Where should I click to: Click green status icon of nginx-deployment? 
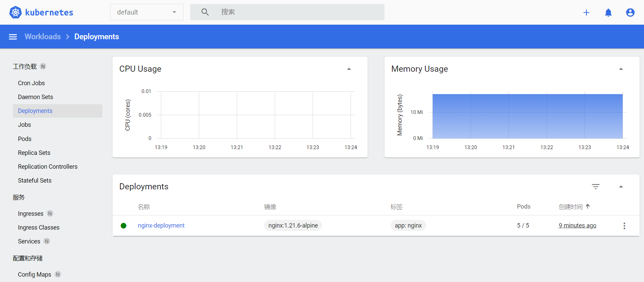pos(124,226)
